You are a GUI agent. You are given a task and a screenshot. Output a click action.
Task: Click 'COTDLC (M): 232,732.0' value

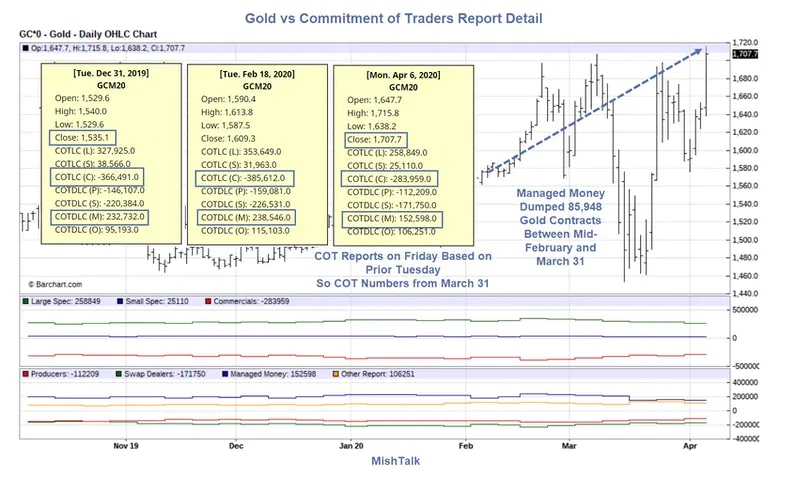(100, 217)
